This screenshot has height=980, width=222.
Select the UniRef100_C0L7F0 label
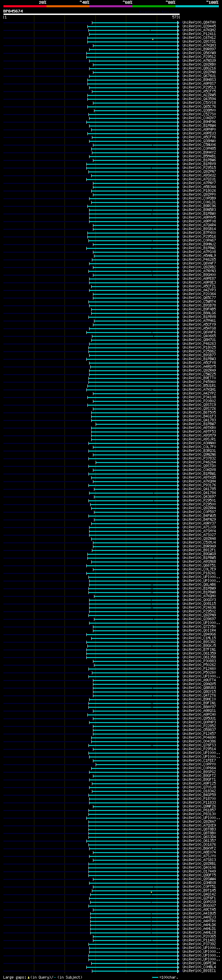coord(199,447)
